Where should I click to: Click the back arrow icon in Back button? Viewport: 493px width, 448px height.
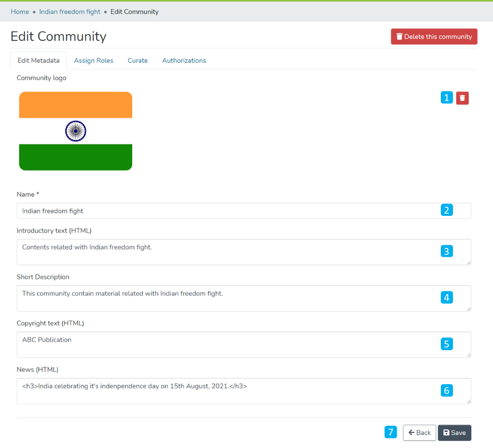point(410,433)
